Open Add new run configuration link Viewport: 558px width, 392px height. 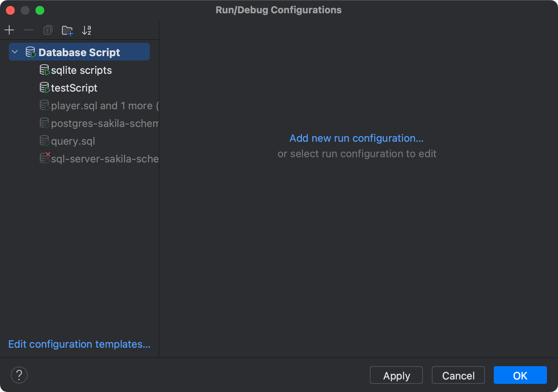pos(356,138)
